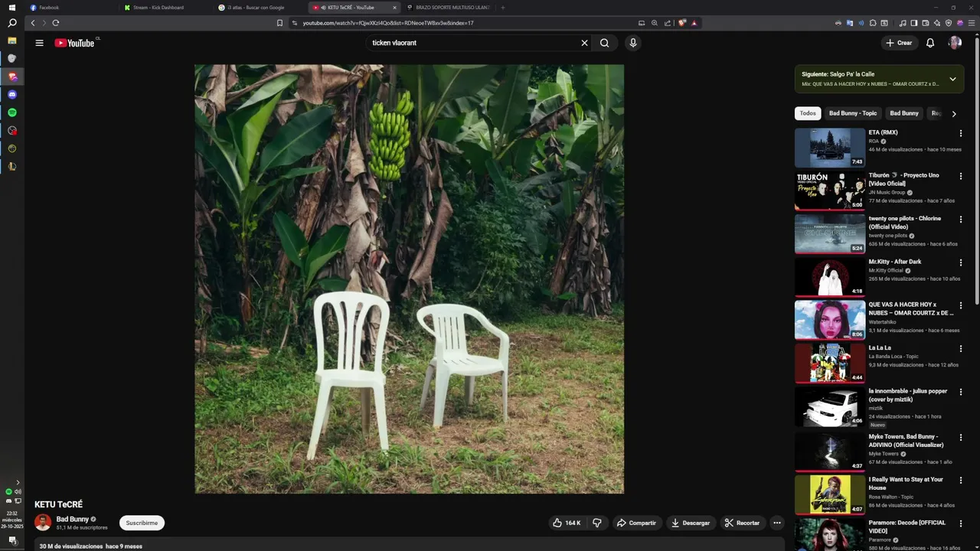Subscribe with the Suscribirme button
Image resolution: width=980 pixels, height=551 pixels.
click(142, 523)
